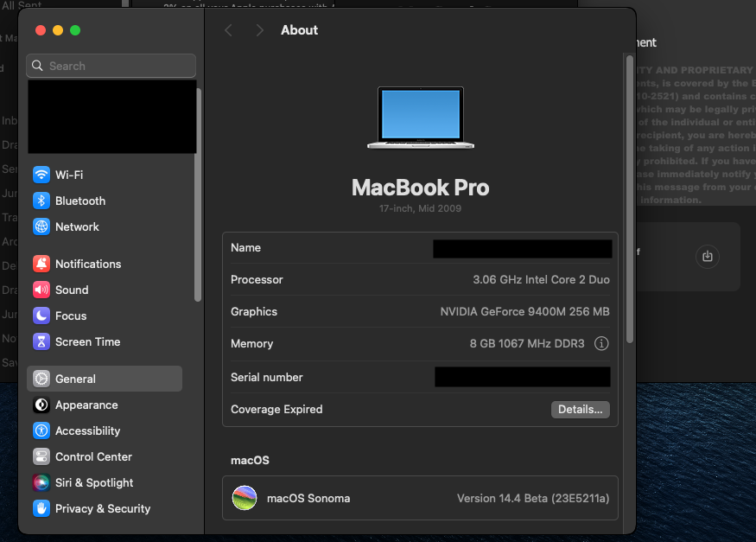Select the Accessibility label in sidebar
The height and width of the screenshot is (542, 756).
click(x=88, y=431)
